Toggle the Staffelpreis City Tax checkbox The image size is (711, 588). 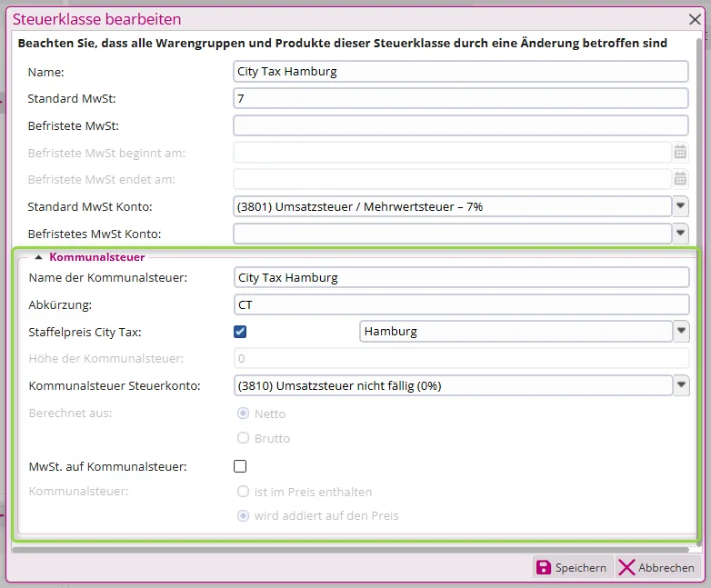coord(240,332)
